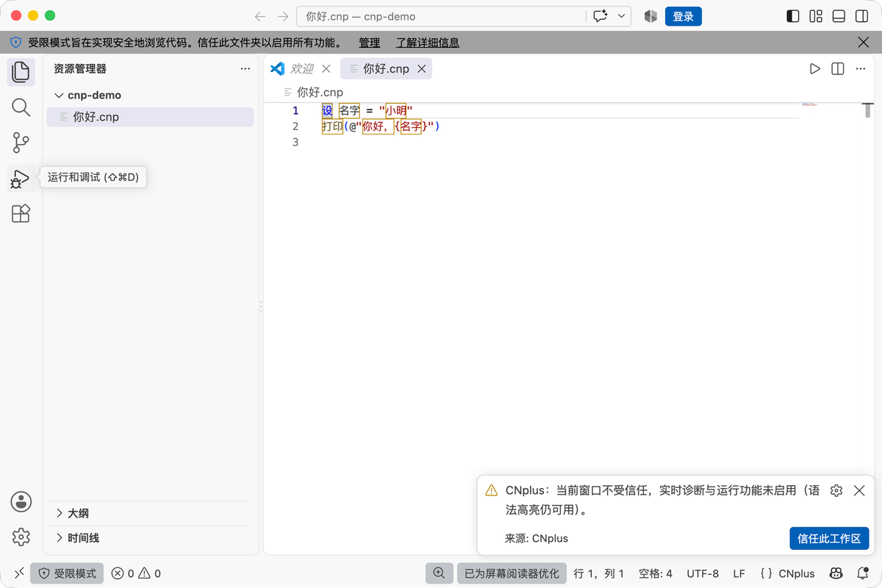Close the 你好.cnp tab

click(x=422, y=68)
